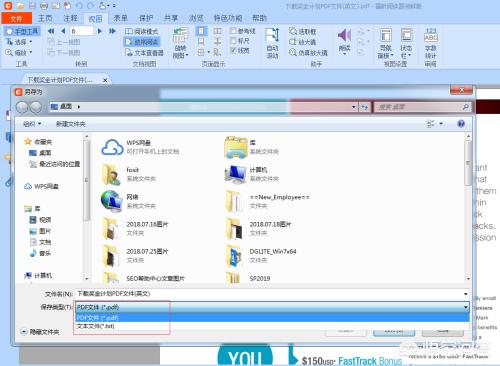Switch to the 共享 ribbon tab
The image size is (500, 366).
[171, 18]
